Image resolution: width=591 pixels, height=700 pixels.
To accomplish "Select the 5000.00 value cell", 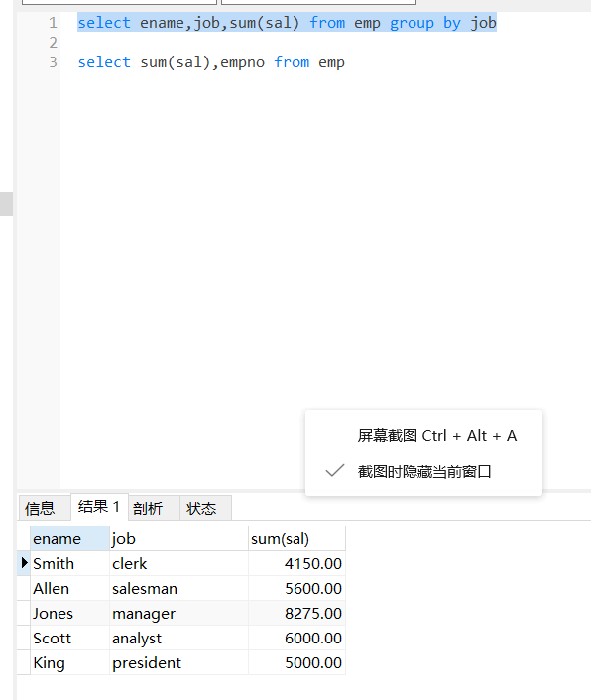I will tap(296, 663).
